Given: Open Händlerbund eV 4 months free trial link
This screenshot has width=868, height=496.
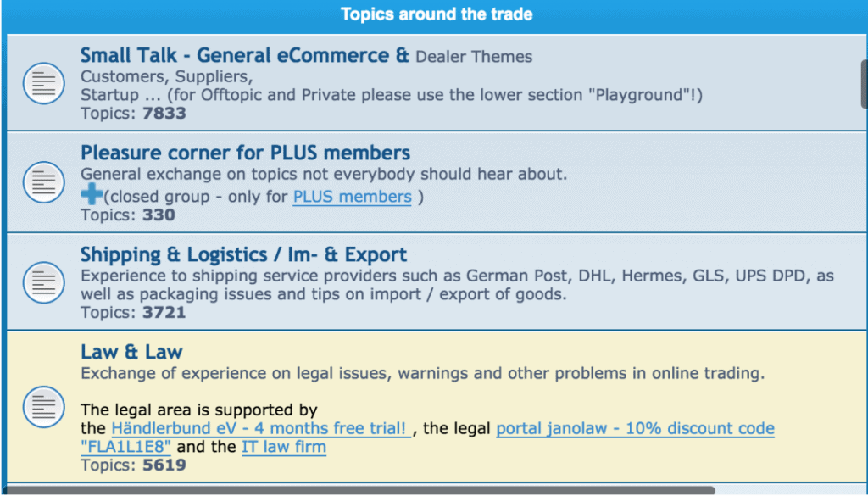Looking at the screenshot, I should pos(261,428).
